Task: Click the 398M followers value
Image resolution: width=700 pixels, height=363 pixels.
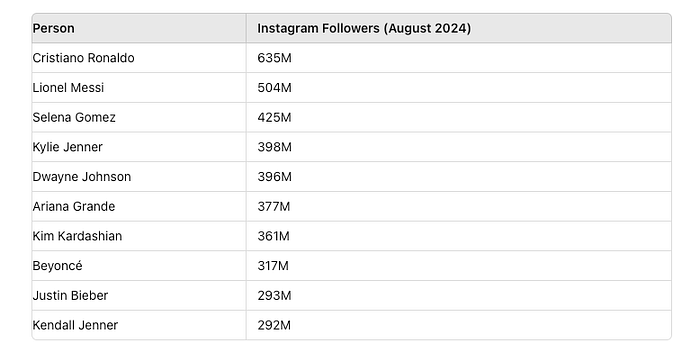Action: (x=274, y=147)
